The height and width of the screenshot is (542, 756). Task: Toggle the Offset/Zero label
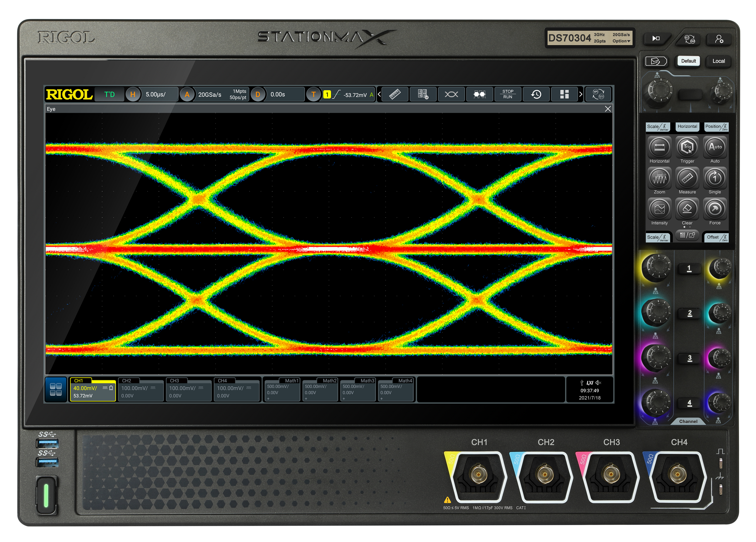[716, 237]
